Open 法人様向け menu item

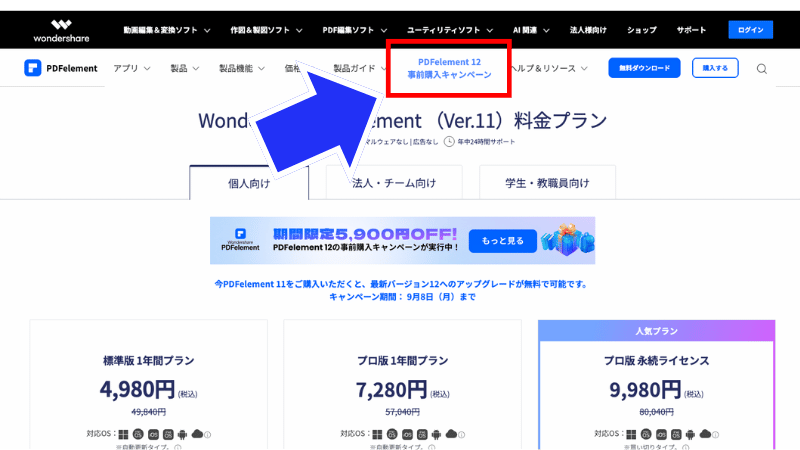pos(588,30)
